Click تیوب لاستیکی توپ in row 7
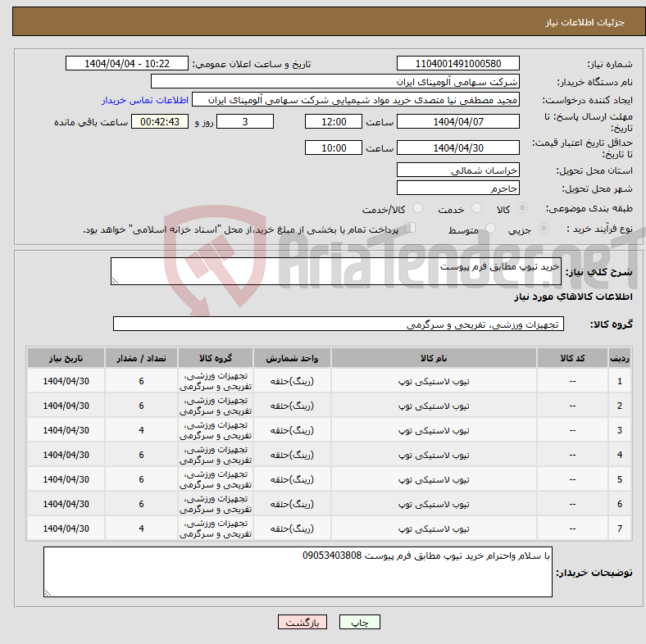The height and width of the screenshot is (644, 646). 434,528
